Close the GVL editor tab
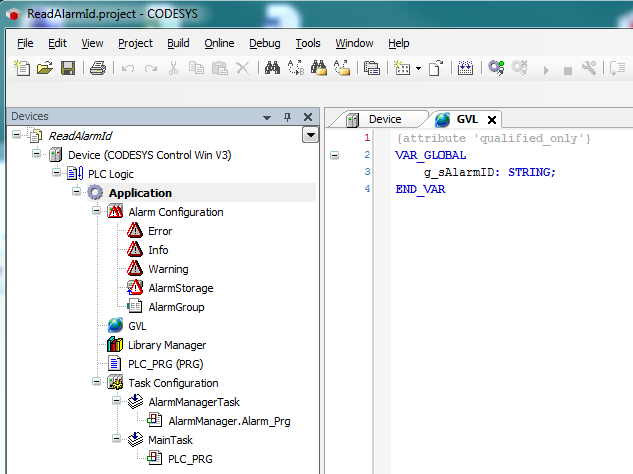633x474 pixels. pyautogui.click(x=492, y=120)
